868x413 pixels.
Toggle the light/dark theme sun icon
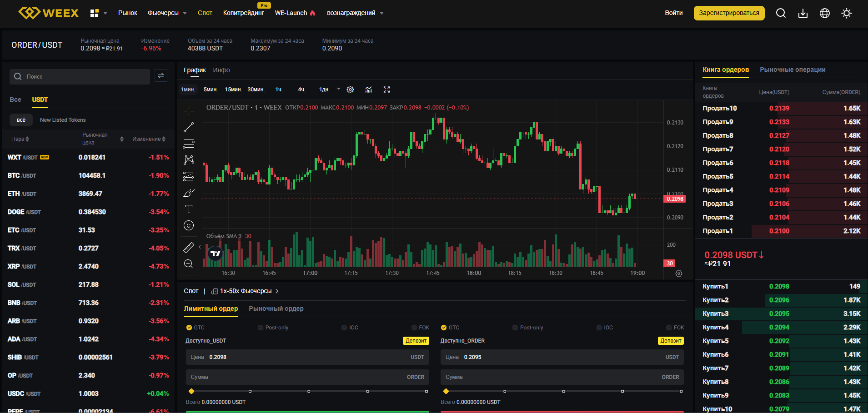847,13
